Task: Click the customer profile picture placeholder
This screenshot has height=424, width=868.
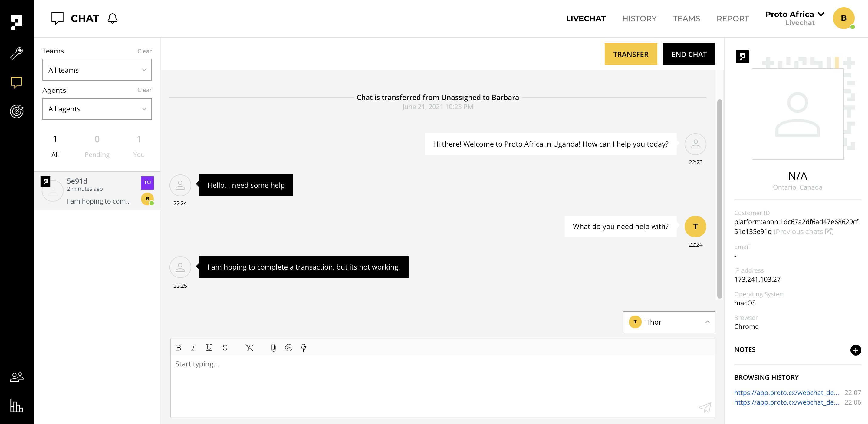Action: (x=797, y=114)
